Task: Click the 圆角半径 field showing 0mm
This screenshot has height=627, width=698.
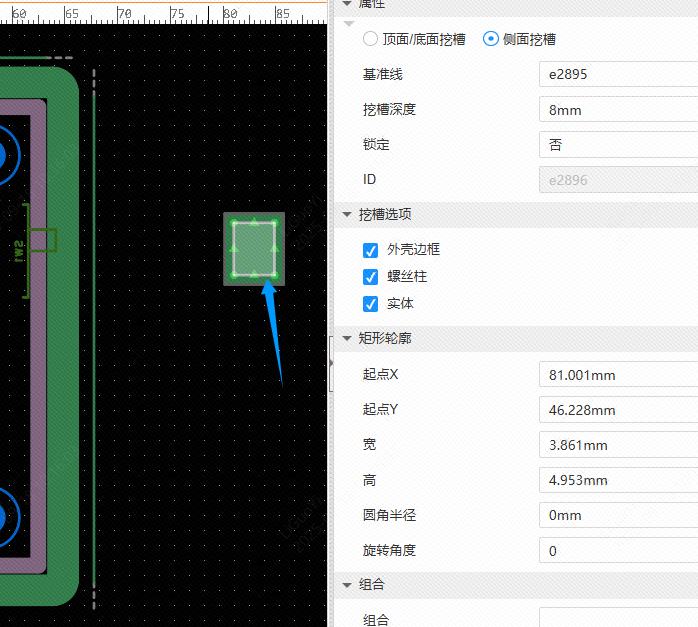Action: 617,515
